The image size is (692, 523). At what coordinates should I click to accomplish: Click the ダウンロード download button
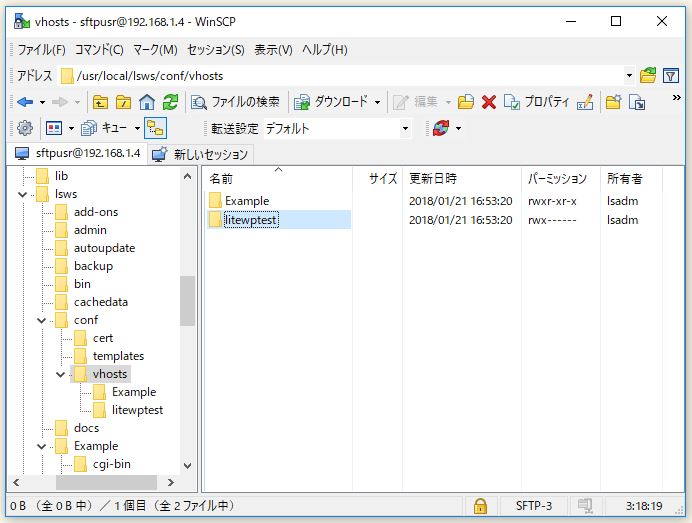click(330, 102)
